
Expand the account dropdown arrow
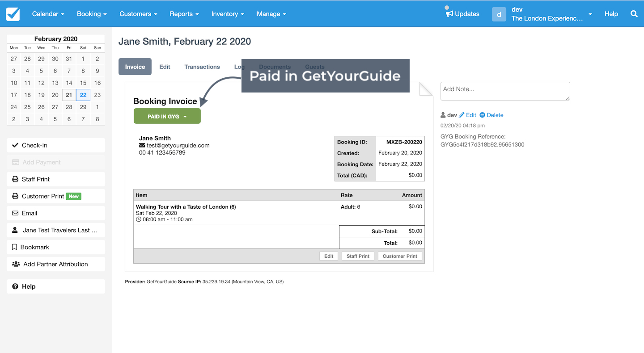coord(590,14)
